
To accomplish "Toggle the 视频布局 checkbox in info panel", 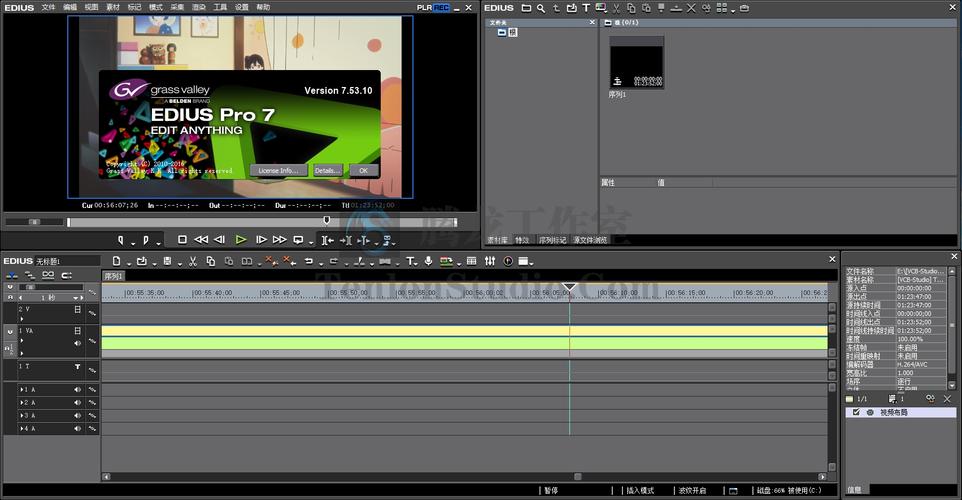I will click(856, 413).
